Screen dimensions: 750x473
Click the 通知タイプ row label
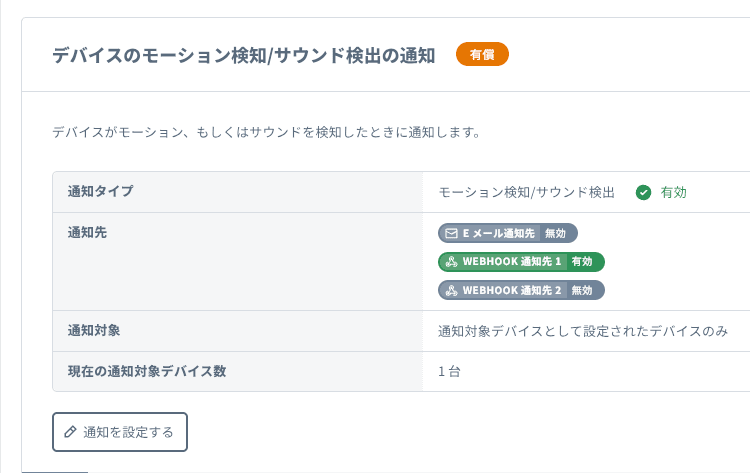click(100, 191)
